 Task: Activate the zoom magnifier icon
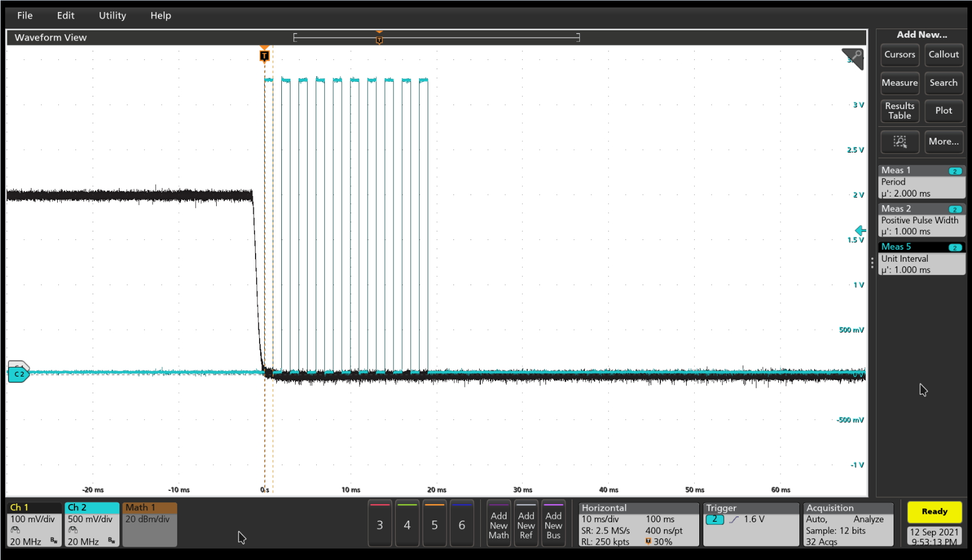click(899, 142)
